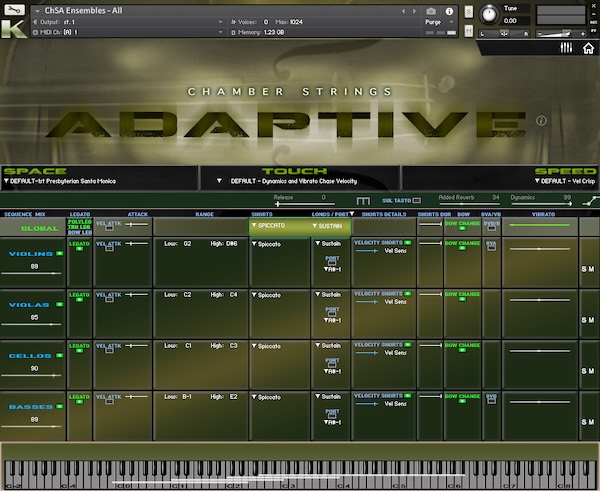This screenshot has width=600, height=491.
Task: Mute the Cellos section
Action: [x=591, y=371]
